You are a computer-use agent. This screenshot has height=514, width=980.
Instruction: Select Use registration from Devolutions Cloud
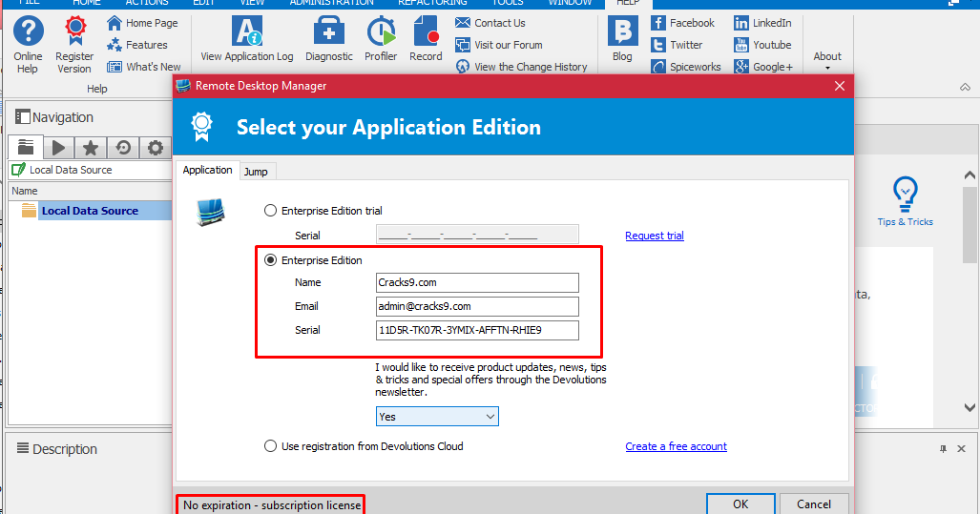pyautogui.click(x=270, y=446)
